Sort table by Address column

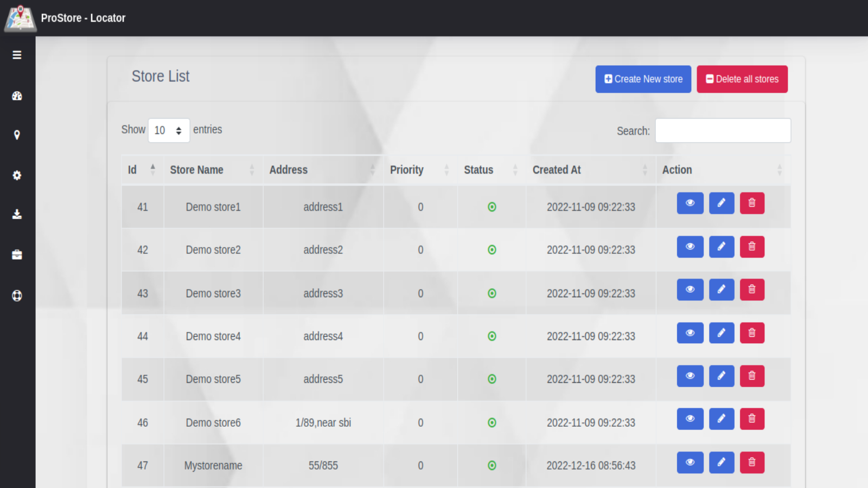tap(323, 170)
